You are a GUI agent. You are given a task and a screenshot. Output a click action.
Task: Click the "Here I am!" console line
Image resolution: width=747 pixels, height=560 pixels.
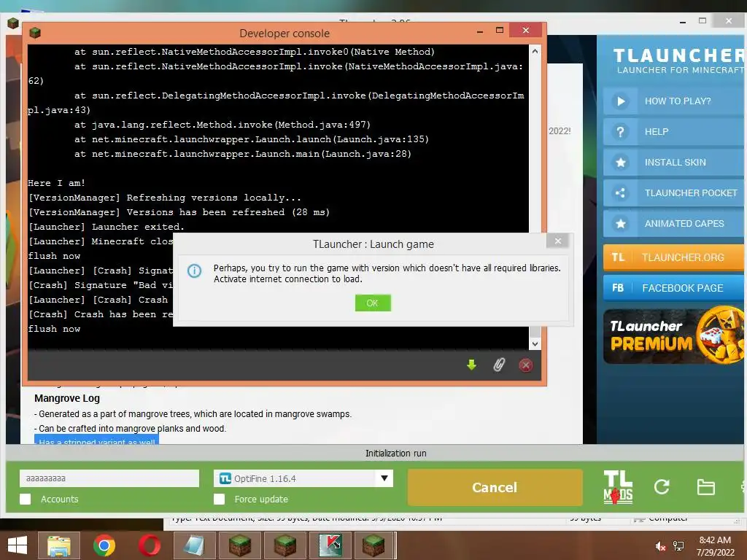point(56,183)
